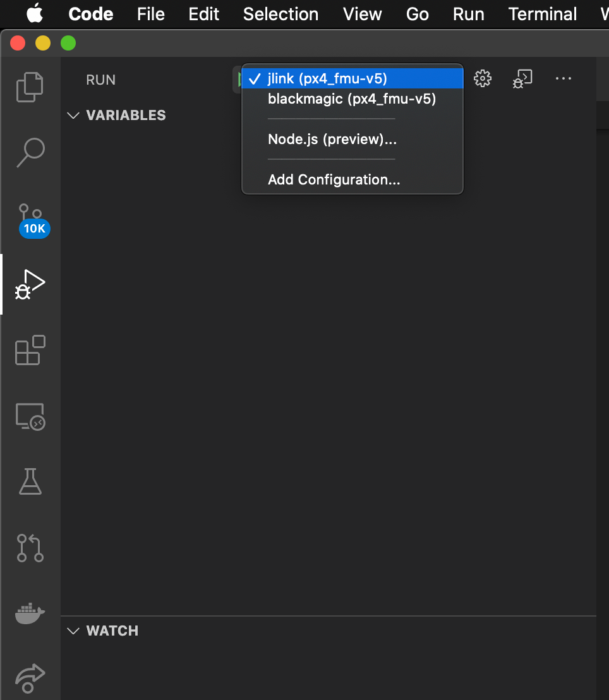Open the Extensions view icon
This screenshot has height=700, width=609.
(x=30, y=350)
